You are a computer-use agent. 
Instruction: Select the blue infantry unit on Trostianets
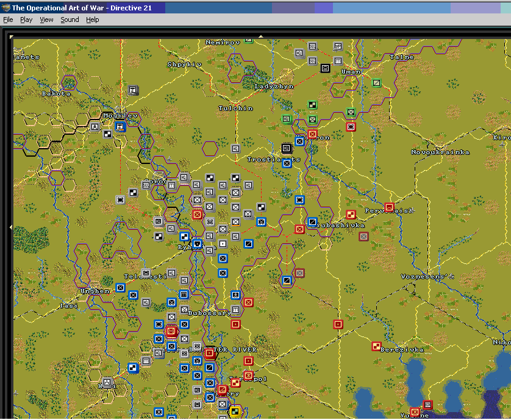(287, 163)
